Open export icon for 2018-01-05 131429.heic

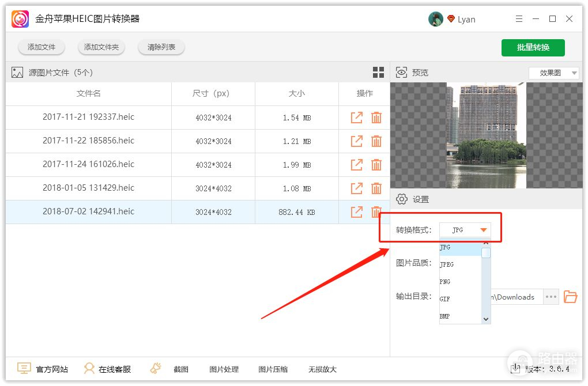coord(357,188)
